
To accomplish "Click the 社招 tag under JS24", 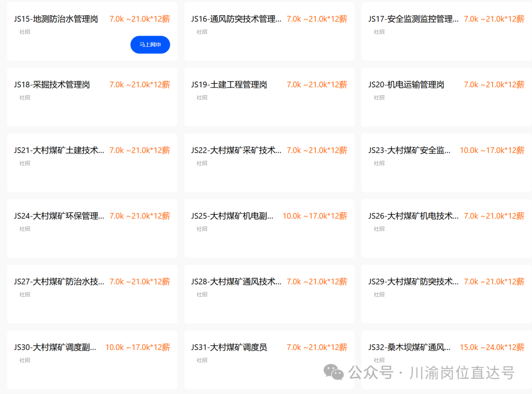I will click(x=25, y=229).
